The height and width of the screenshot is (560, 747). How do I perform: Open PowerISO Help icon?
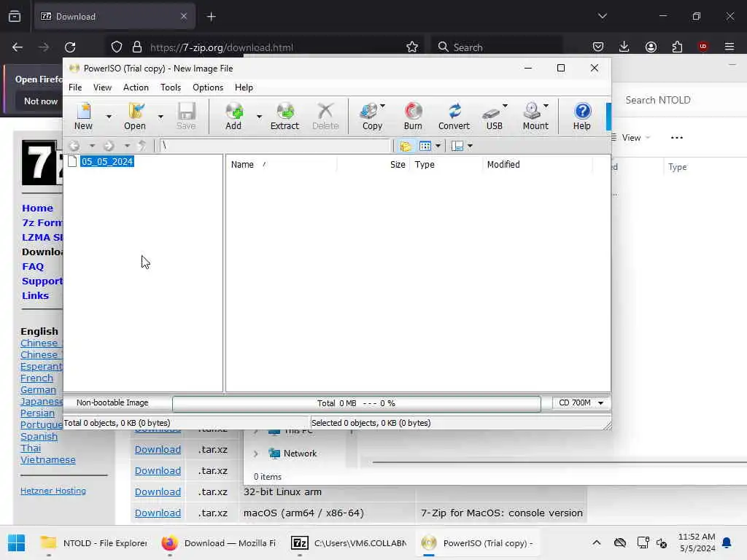point(581,116)
